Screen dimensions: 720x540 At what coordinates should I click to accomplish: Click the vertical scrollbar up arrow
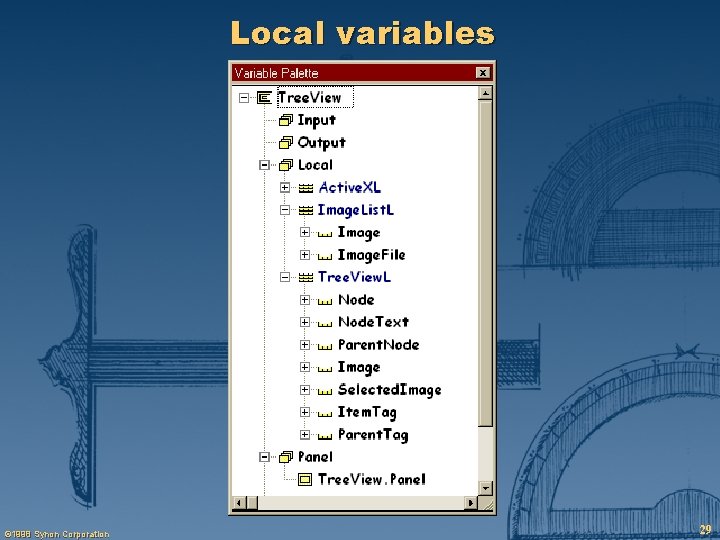tap(485, 94)
